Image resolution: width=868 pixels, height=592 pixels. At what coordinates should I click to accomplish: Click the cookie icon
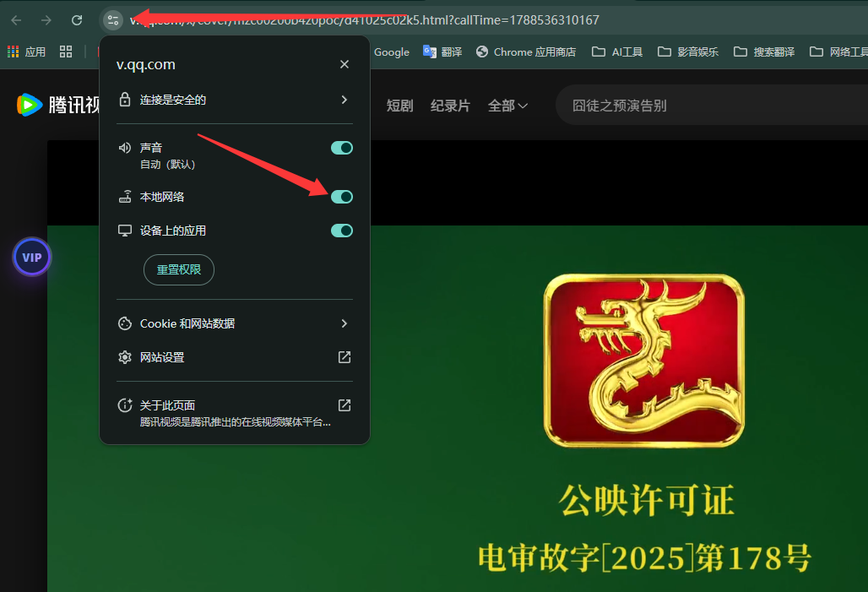coord(125,323)
